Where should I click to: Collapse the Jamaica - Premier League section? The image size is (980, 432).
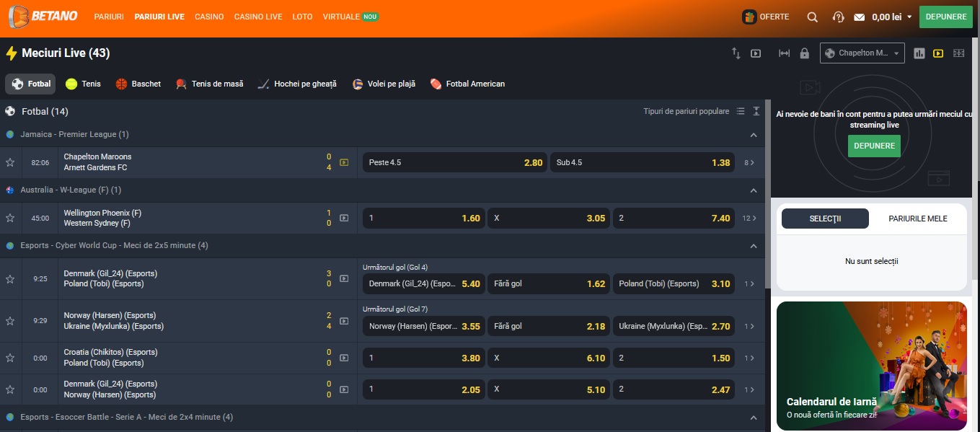pos(754,135)
